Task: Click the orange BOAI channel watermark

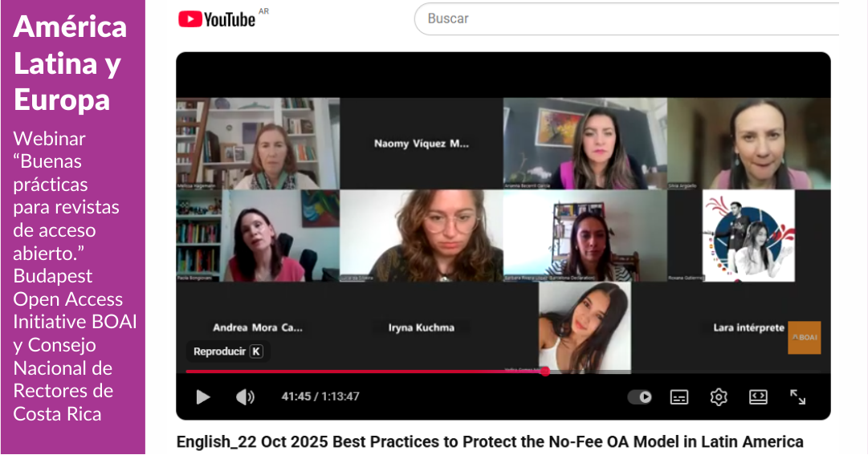Action: tap(805, 338)
